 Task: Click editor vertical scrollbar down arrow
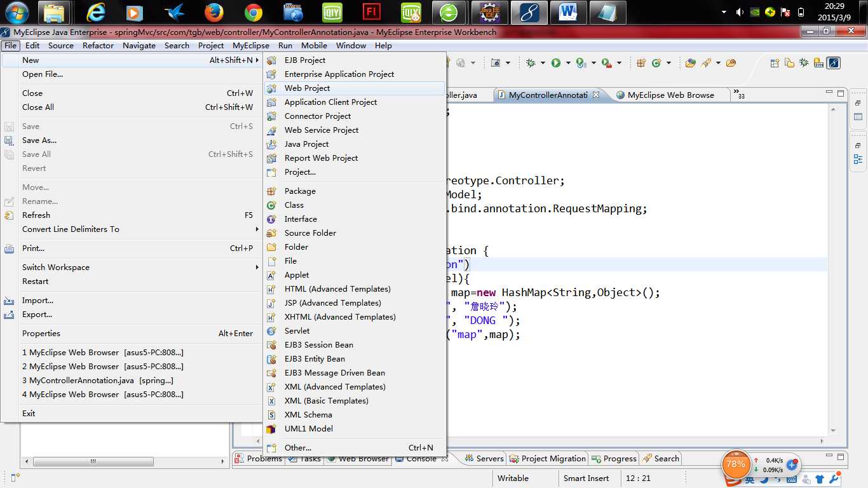tap(832, 432)
